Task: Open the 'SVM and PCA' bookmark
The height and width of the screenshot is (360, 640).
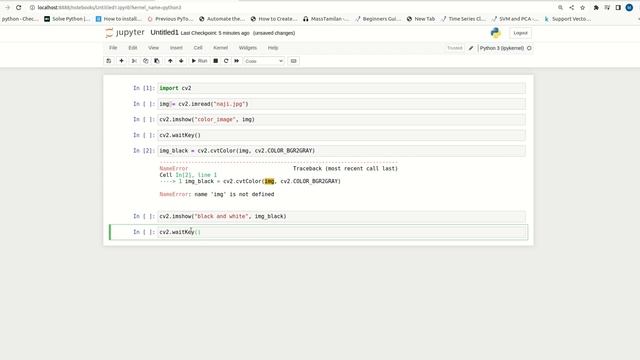Action: point(515,19)
